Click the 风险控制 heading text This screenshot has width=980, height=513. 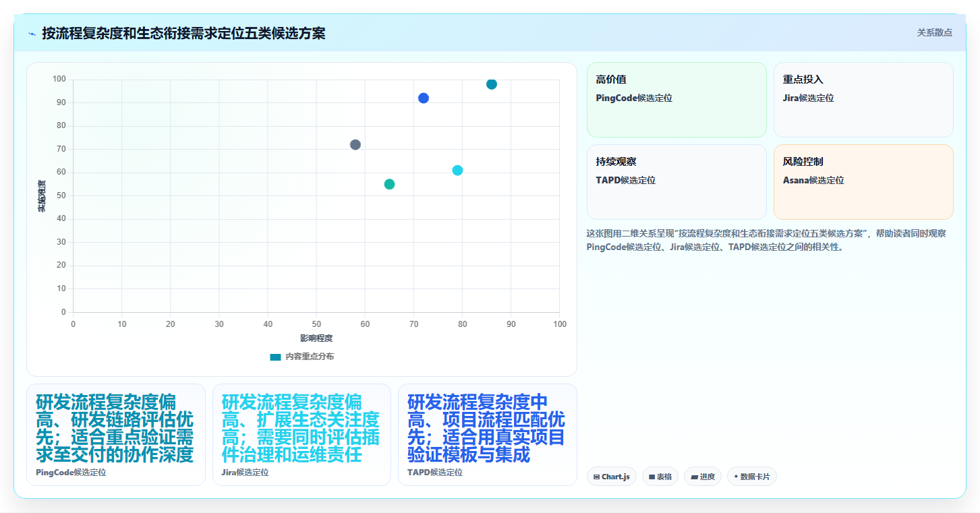pyautogui.click(x=803, y=162)
